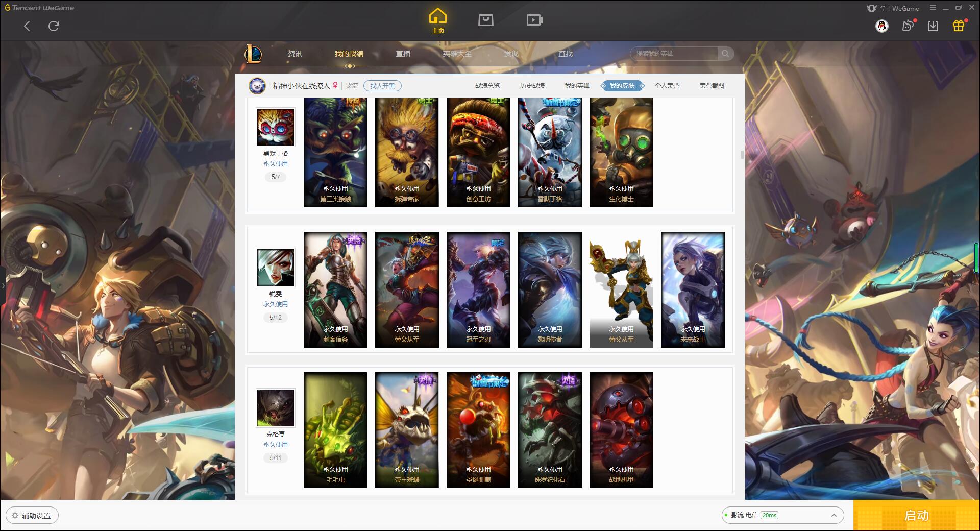This screenshot has height=531, width=980.
Task: Click the 掌上WeGame link
Action: [893, 8]
